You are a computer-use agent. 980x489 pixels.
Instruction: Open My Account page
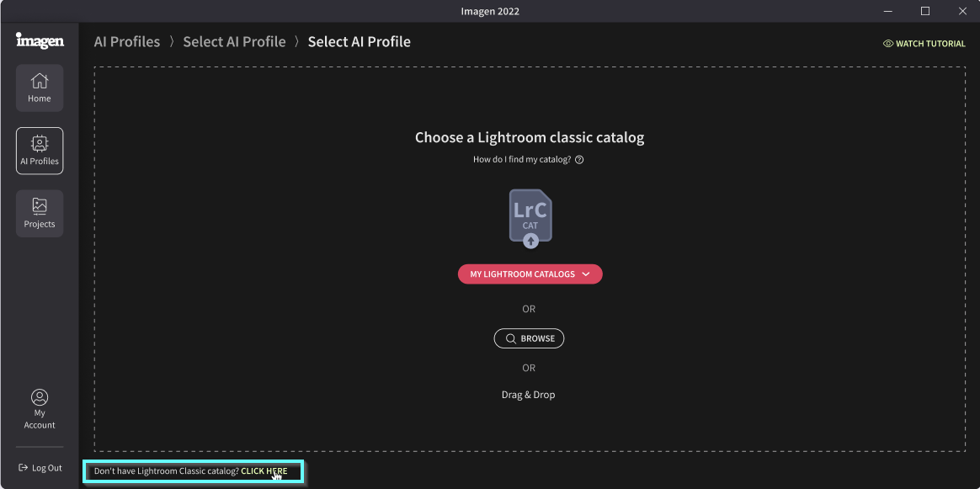pos(40,410)
